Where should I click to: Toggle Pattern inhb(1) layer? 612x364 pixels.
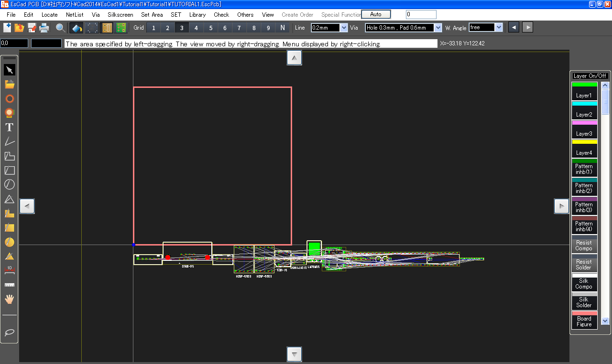point(584,167)
